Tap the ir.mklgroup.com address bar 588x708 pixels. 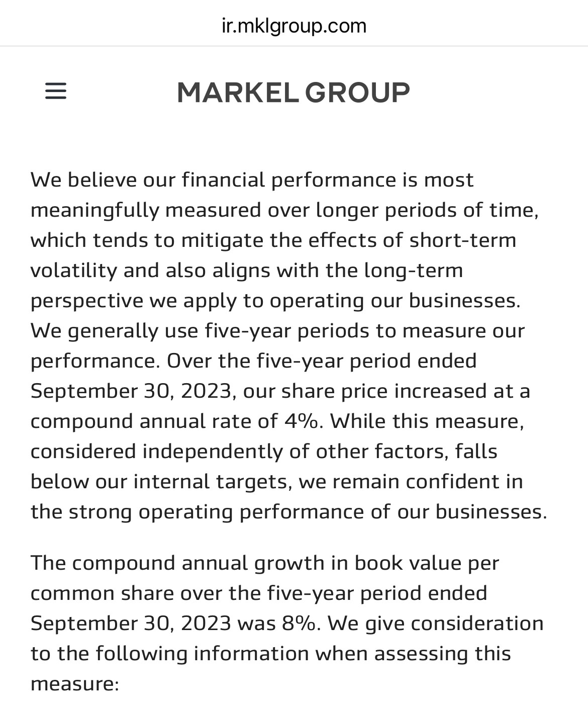pyautogui.click(x=294, y=26)
